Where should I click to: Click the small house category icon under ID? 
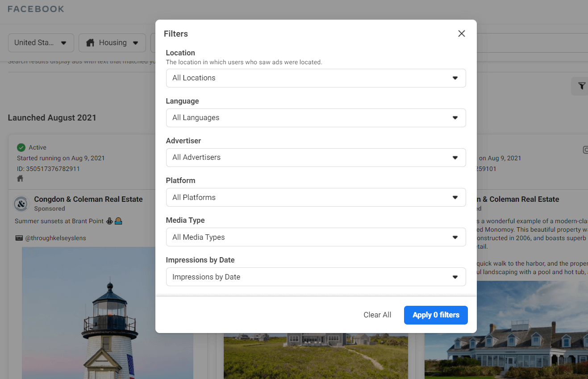pyautogui.click(x=20, y=179)
